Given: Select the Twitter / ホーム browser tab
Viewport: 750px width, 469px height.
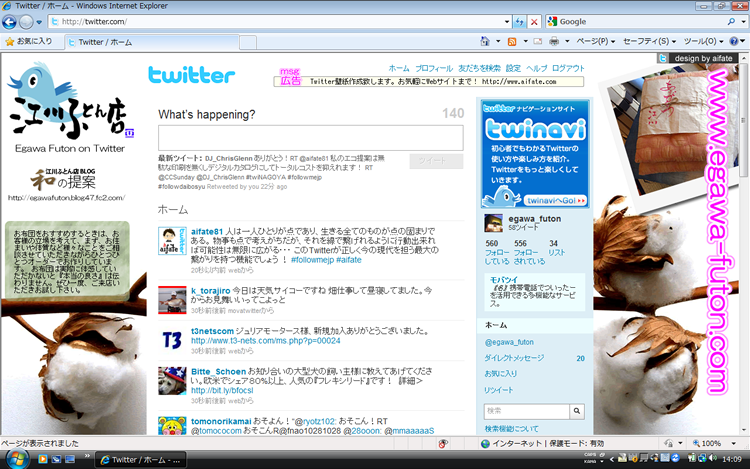Looking at the screenshot, I should click(152, 42).
